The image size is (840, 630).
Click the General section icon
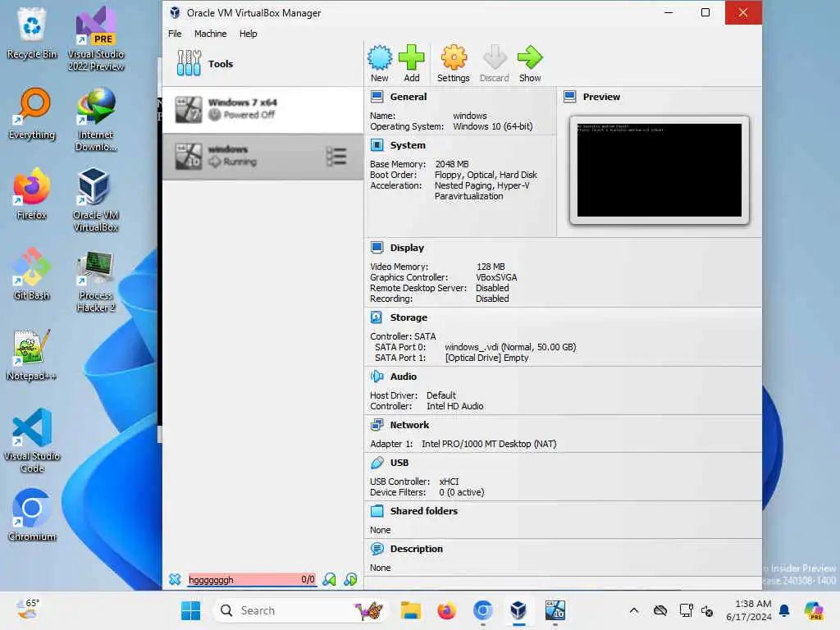coord(377,97)
